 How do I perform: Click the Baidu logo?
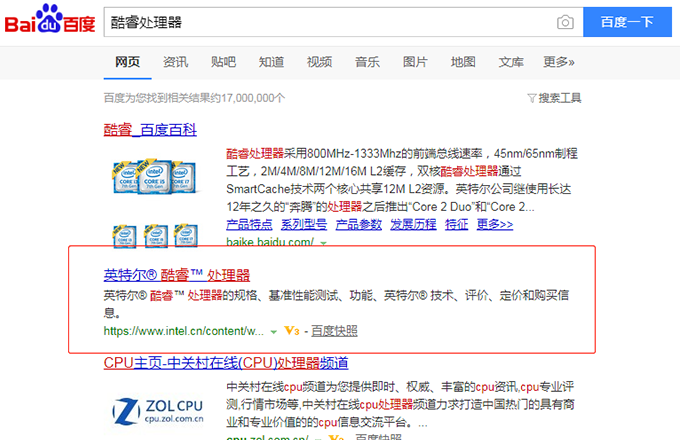(50, 22)
